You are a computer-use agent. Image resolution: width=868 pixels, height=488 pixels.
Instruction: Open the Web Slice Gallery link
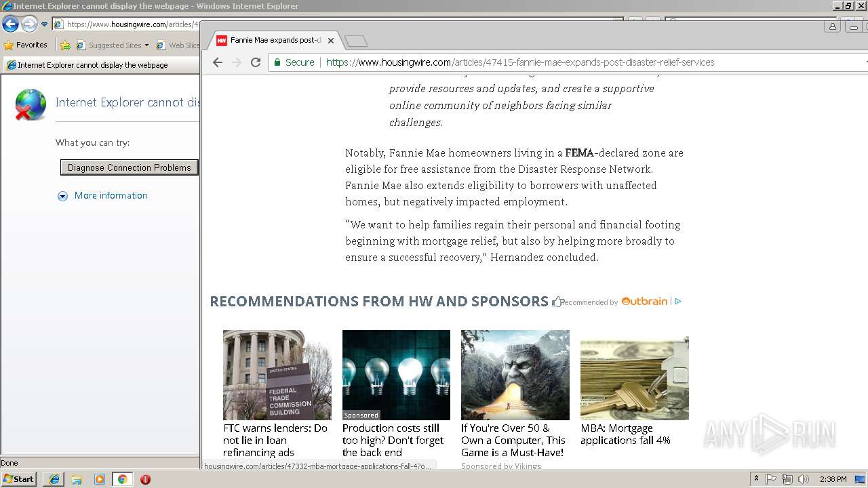pyautogui.click(x=178, y=45)
